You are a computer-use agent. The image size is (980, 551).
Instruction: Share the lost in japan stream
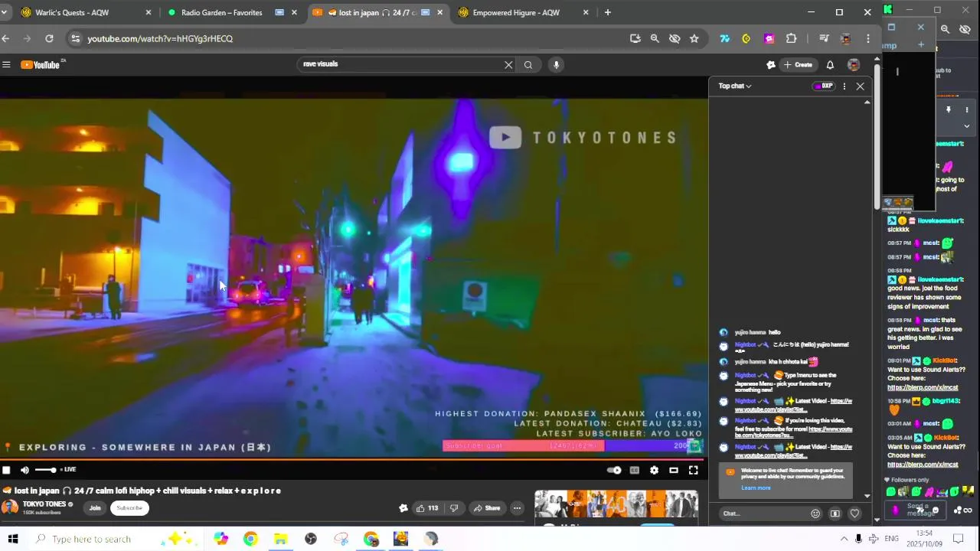pyautogui.click(x=486, y=508)
